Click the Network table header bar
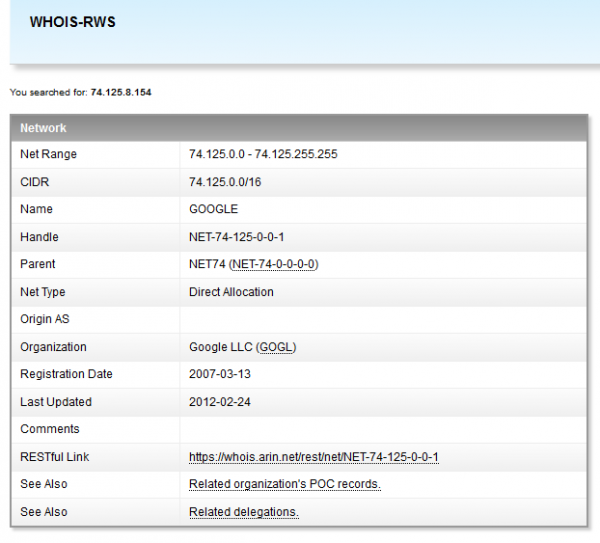Image resolution: width=600 pixels, height=543 pixels. pyautogui.click(x=299, y=128)
